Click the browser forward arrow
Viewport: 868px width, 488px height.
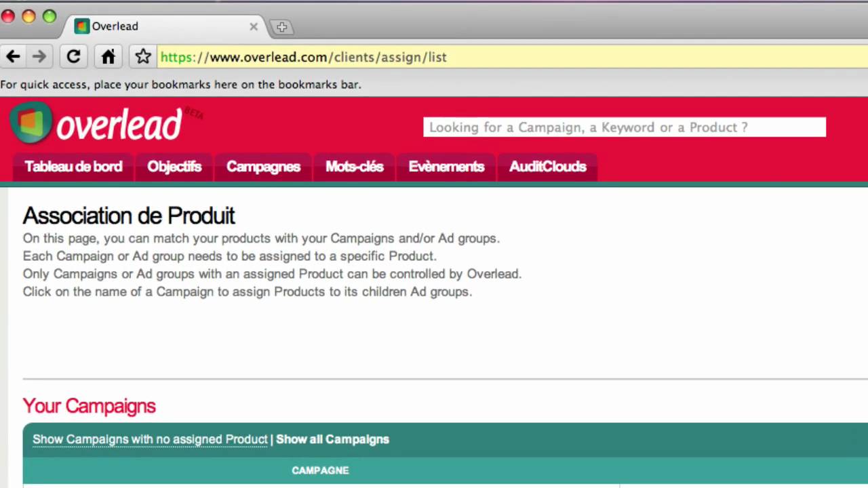click(39, 57)
